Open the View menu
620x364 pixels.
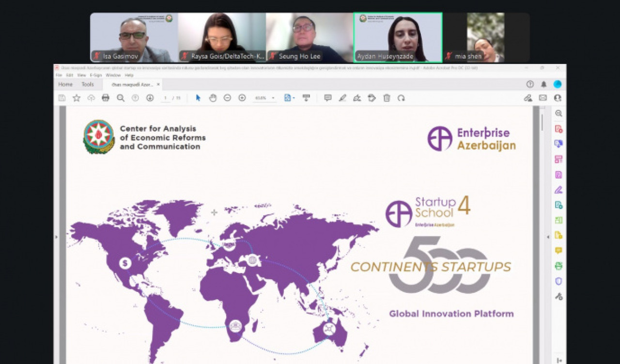click(81, 76)
